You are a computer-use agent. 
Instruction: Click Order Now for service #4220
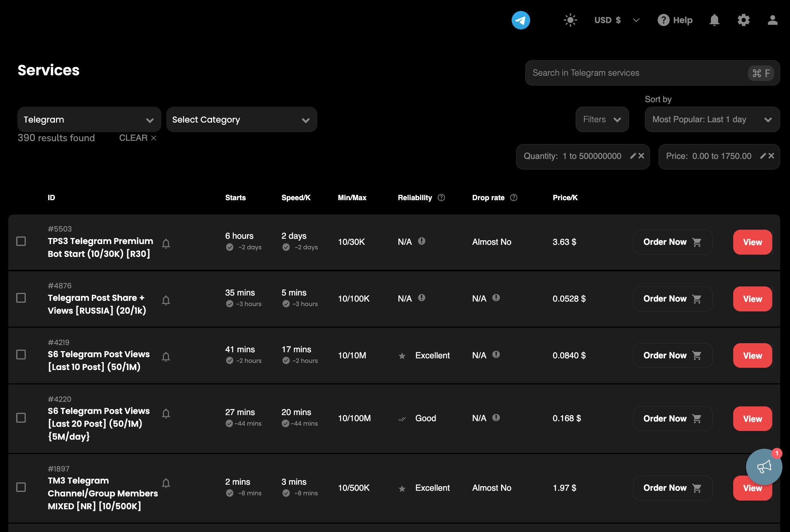673,418
